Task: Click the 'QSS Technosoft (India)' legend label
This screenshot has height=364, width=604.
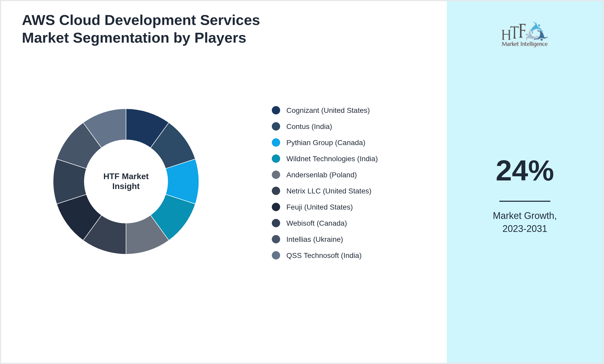Action: [x=324, y=256]
